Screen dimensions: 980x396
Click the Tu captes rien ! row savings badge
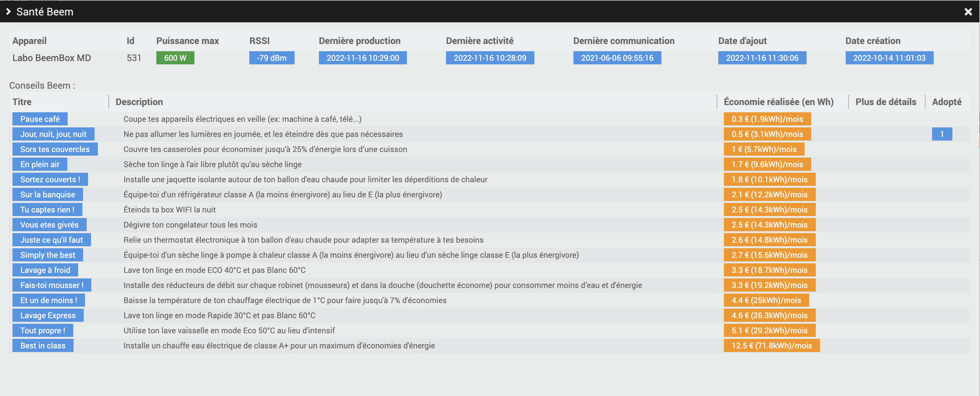coord(769,209)
